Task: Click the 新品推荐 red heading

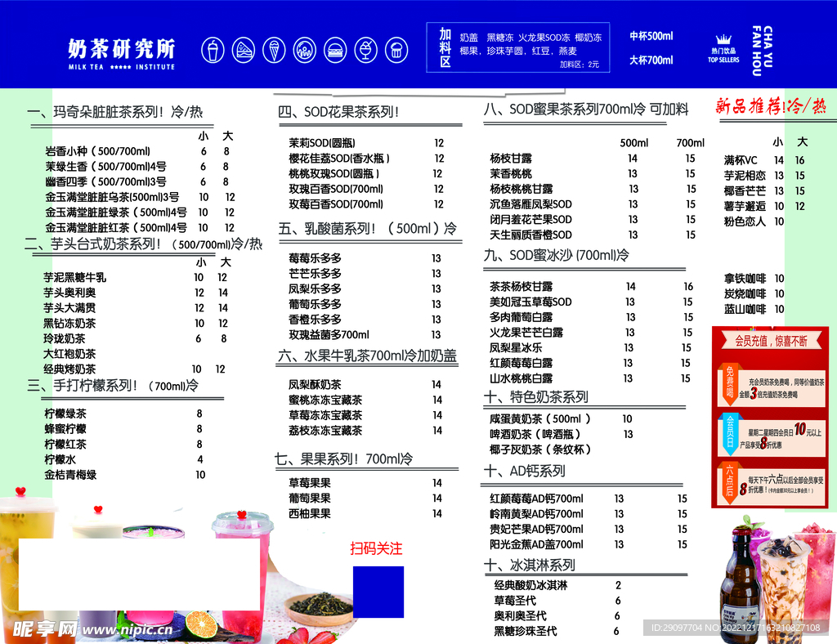Action: (771, 106)
